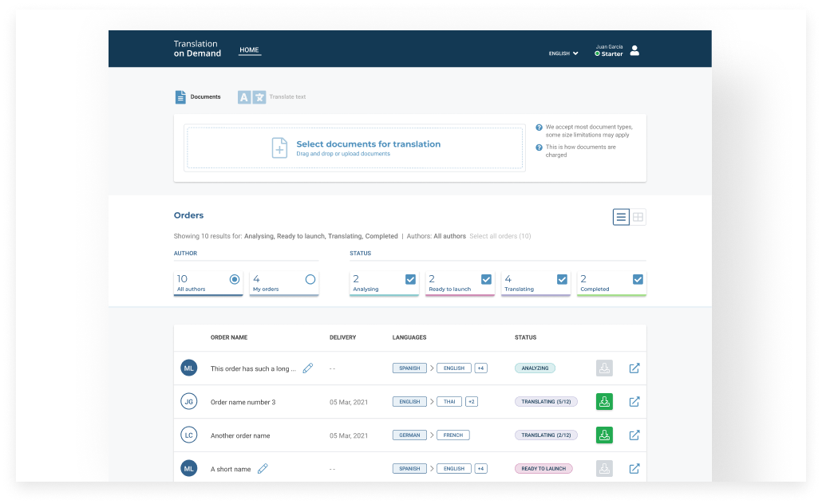Screen dimensions: 822x504
Task: Select the Translate text icon
Action: 251,97
